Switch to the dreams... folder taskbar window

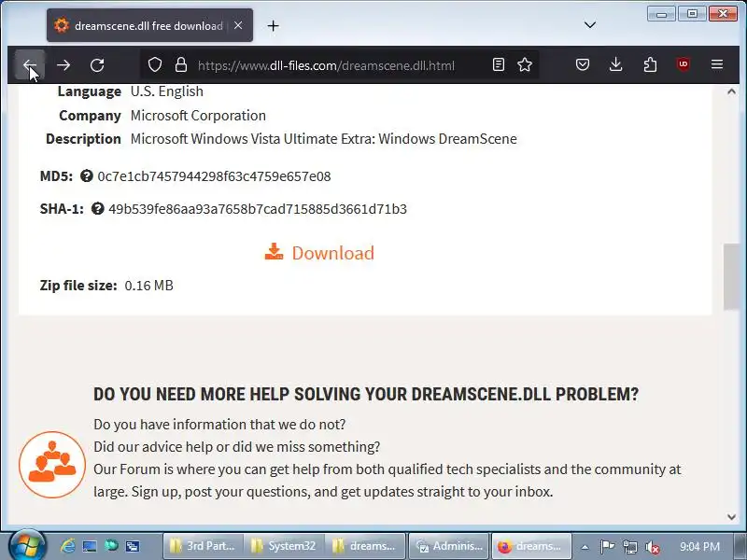(x=365, y=546)
